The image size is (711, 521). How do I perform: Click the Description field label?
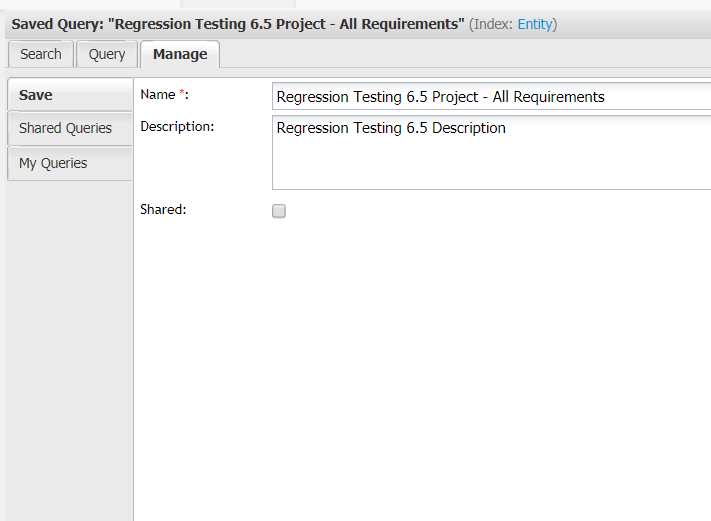177,126
